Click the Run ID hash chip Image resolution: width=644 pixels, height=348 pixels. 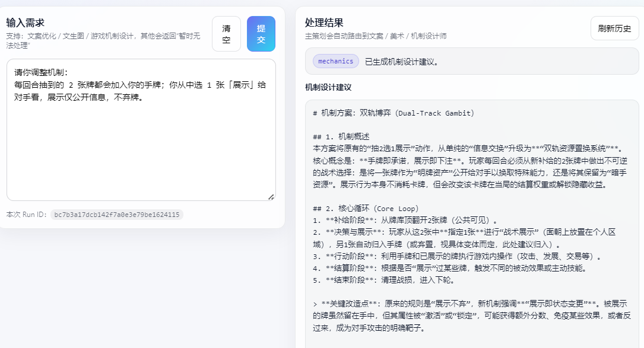pyautogui.click(x=116, y=215)
